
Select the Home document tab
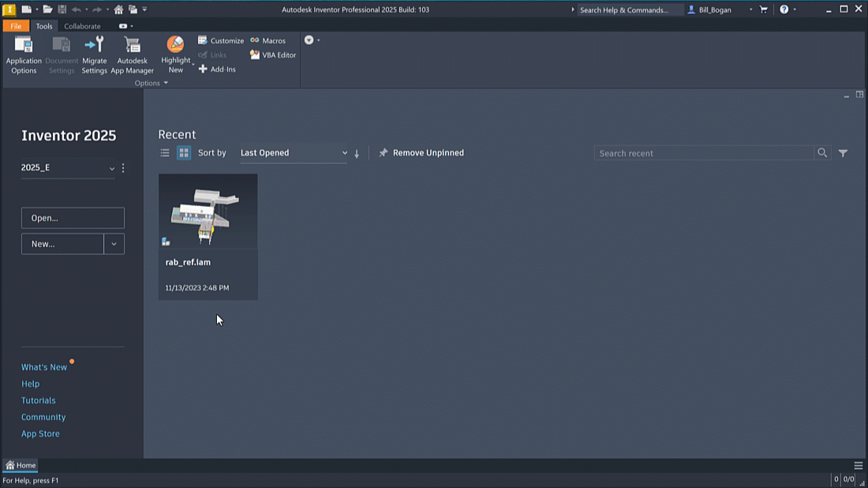click(x=21, y=465)
